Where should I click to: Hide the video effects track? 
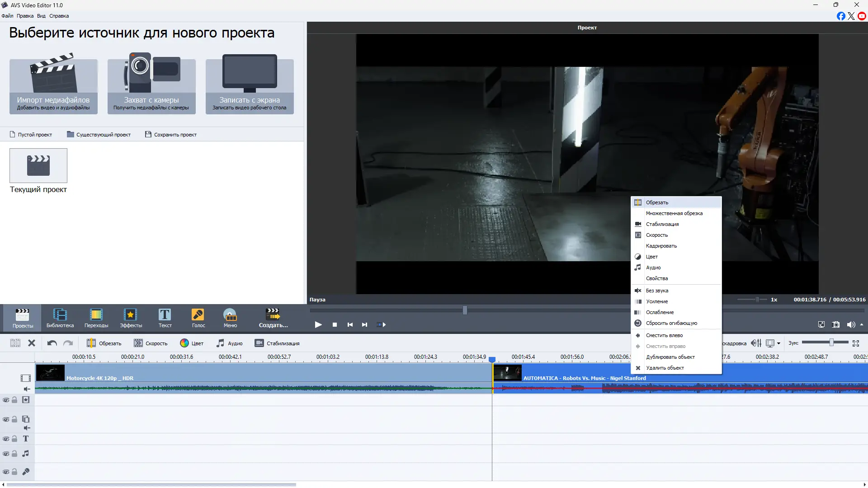(x=6, y=400)
